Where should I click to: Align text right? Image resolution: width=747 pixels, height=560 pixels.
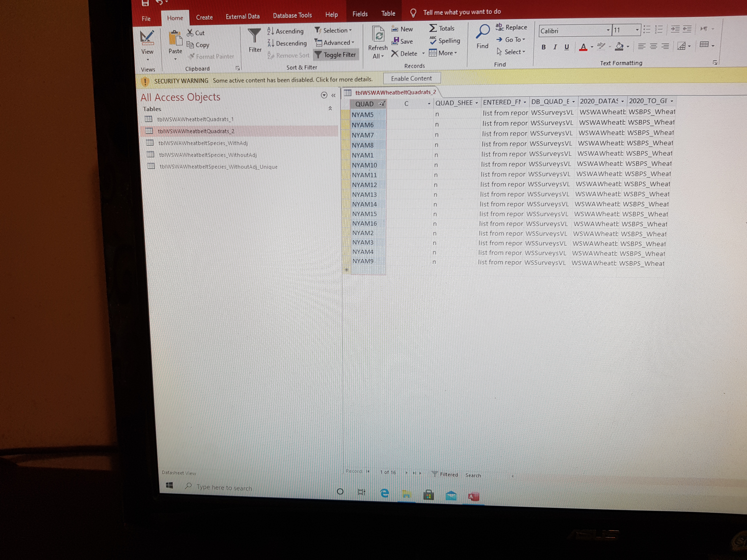point(665,46)
